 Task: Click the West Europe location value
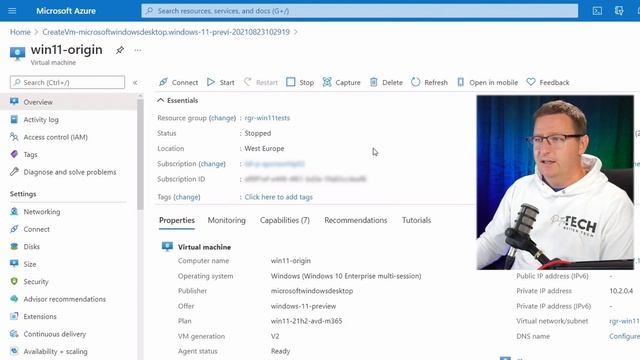click(264, 149)
